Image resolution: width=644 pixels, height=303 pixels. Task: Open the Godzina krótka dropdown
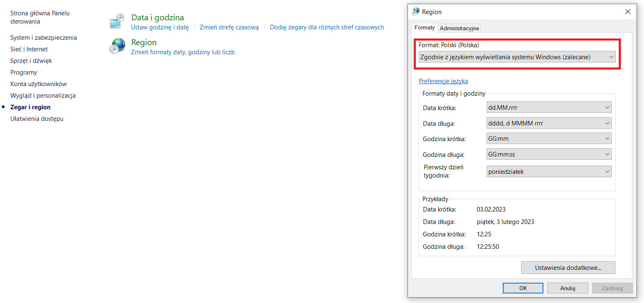[549, 139]
